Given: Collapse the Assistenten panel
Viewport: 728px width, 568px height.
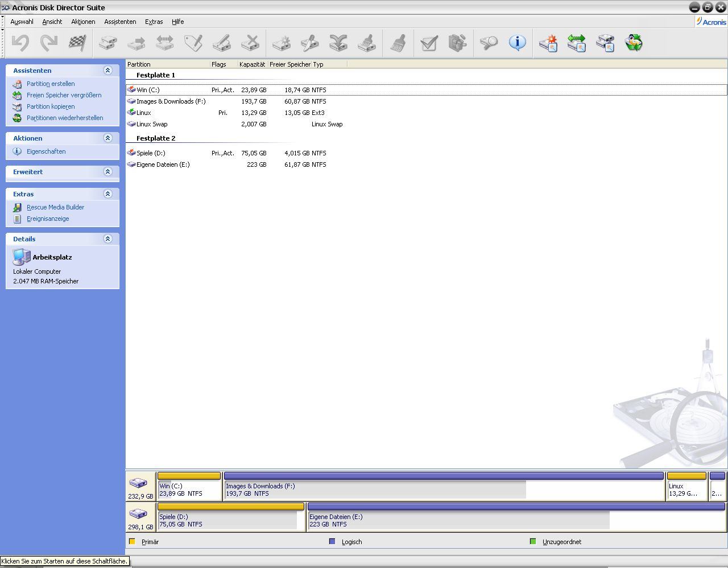Looking at the screenshot, I should click(107, 70).
